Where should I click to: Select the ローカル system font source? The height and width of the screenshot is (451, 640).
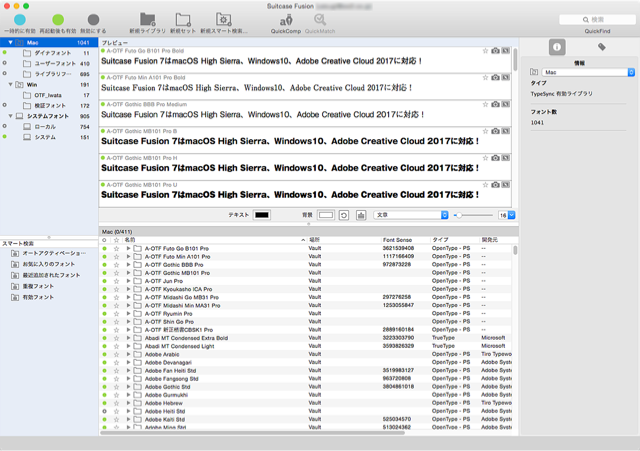pos(49,127)
